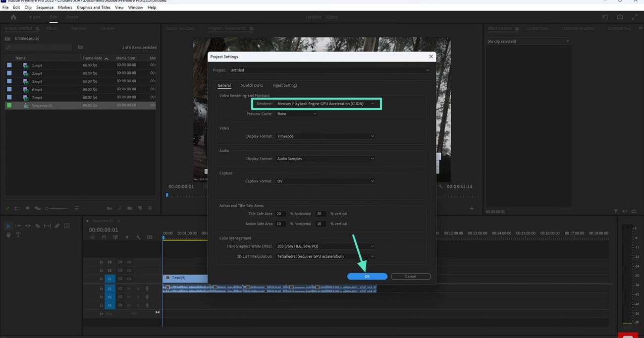This screenshot has height=338, width=644.
Task: Open the Capture Format dropdown
Action: tap(325, 181)
